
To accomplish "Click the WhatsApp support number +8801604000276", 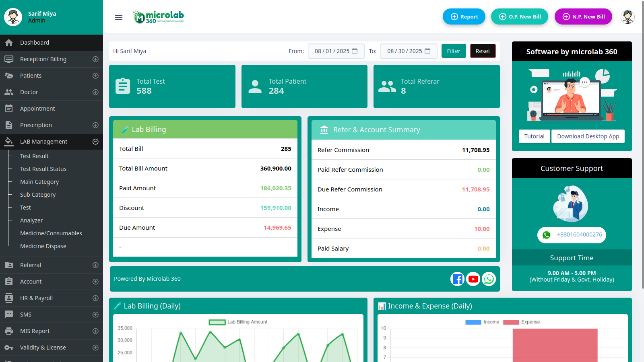I will pyautogui.click(x=580, y=235).
